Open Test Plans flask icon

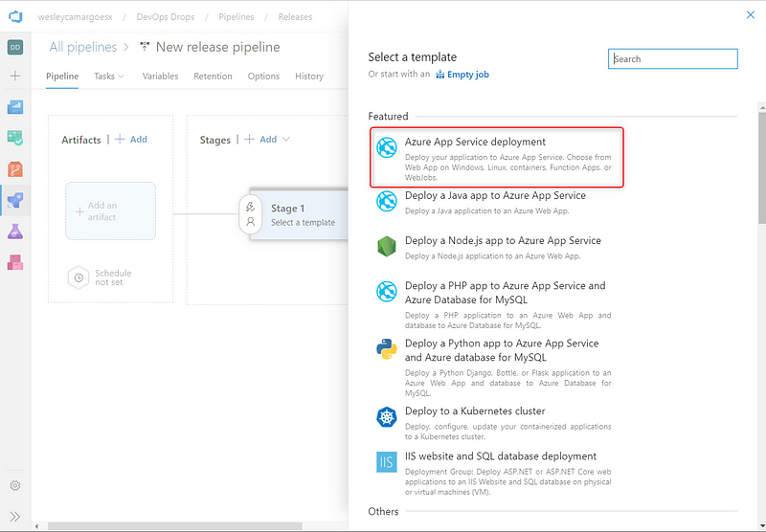pos(15,232)
